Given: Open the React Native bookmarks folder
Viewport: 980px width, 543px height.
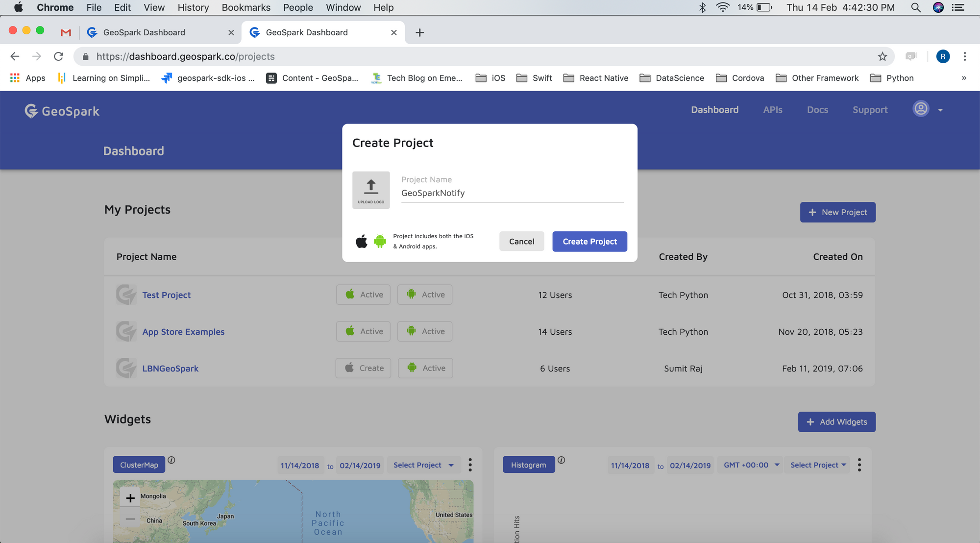Looking at the screenshot, I should pos(596,78).
